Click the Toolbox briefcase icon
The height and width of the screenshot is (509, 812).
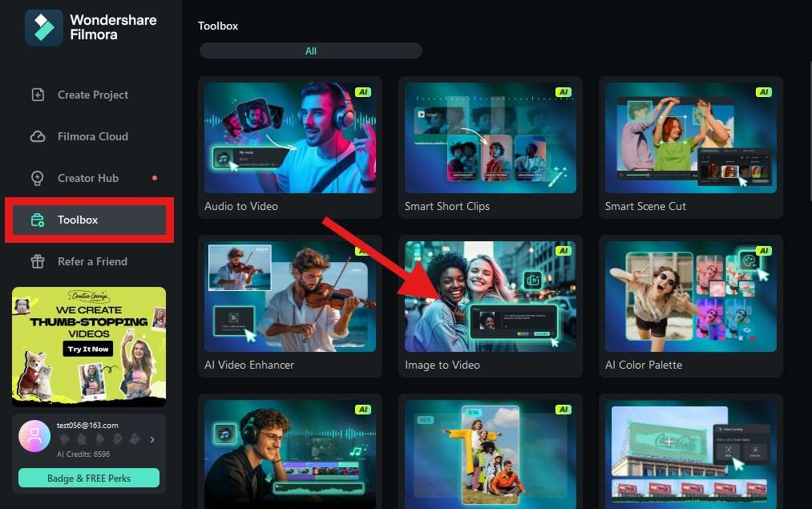coord(38,220)
